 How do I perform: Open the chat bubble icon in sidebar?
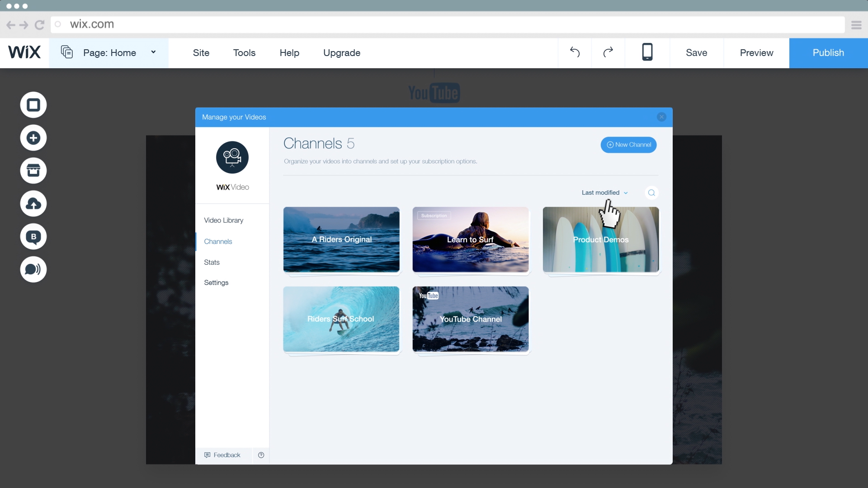tap(33, 269)
